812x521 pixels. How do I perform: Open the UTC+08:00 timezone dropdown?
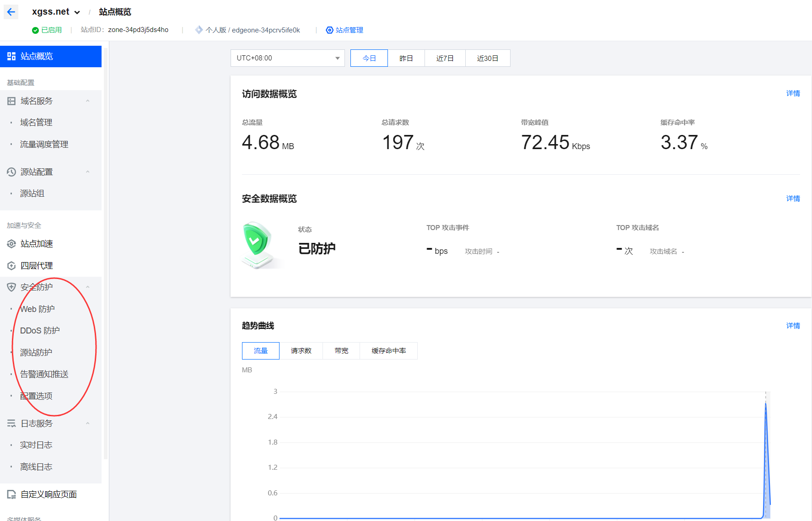[x=288, y=58]
